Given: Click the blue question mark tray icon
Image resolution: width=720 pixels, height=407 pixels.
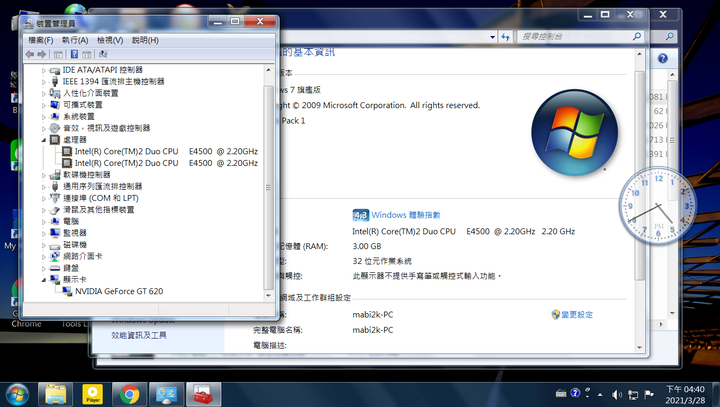Looking at the screenshot, I should click(x=575, y=393).
